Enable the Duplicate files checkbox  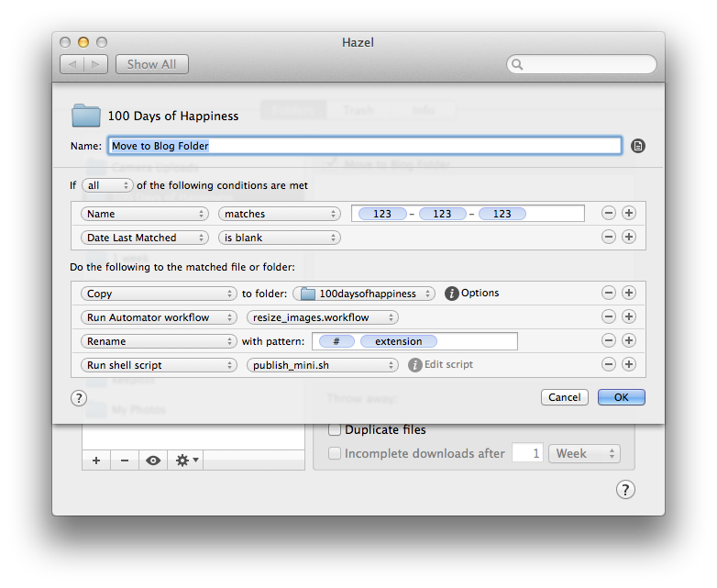(336, 430)
